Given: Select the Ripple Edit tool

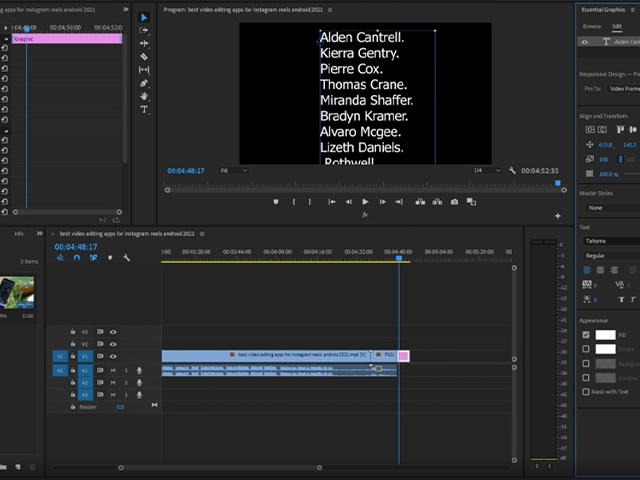Looking at the screenshot, I should tap(144, 43).
